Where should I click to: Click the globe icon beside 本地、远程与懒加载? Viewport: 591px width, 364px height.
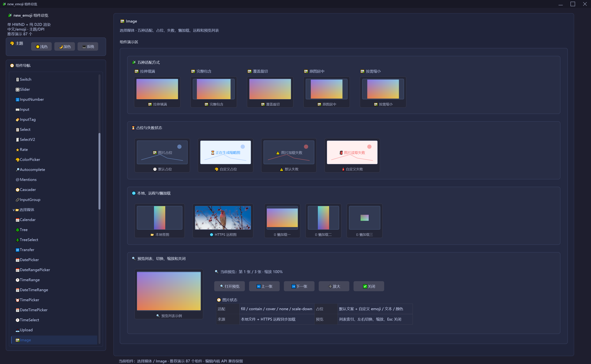coord(134,193)
